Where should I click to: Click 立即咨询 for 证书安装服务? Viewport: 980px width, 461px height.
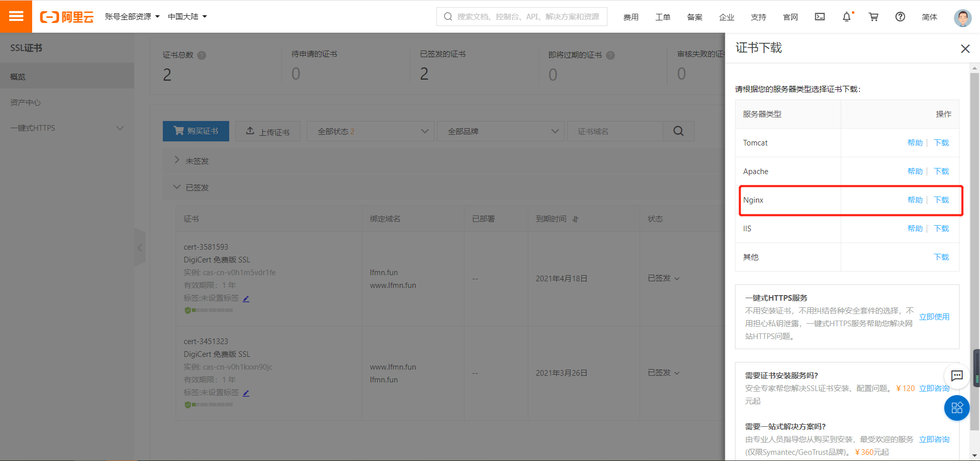(x=934, y=389)
